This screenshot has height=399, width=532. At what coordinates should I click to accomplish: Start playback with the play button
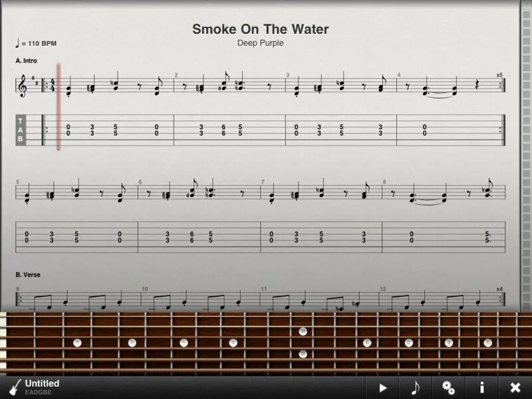[x=383, y=388]
